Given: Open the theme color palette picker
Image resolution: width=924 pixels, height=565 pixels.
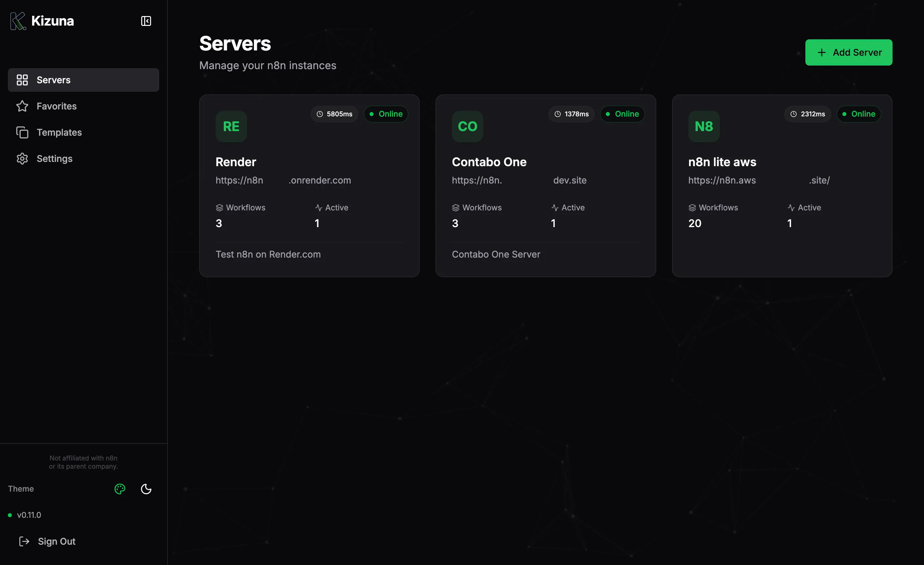Looking at the screenshot, I should 120,489.
